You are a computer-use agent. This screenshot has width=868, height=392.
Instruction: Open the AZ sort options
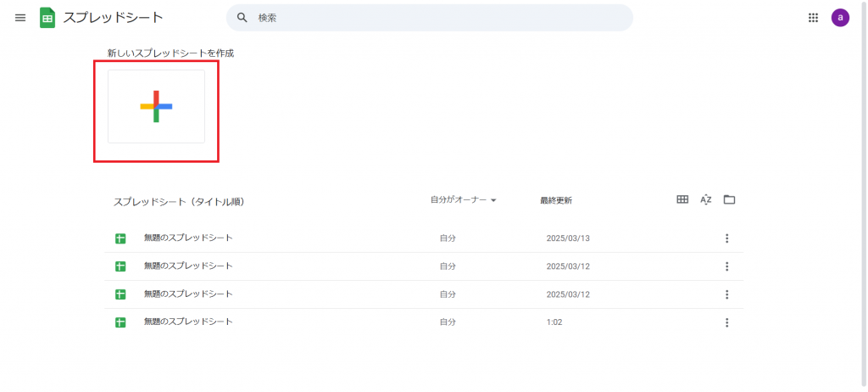pyautogui.click(x=705, y=200)
